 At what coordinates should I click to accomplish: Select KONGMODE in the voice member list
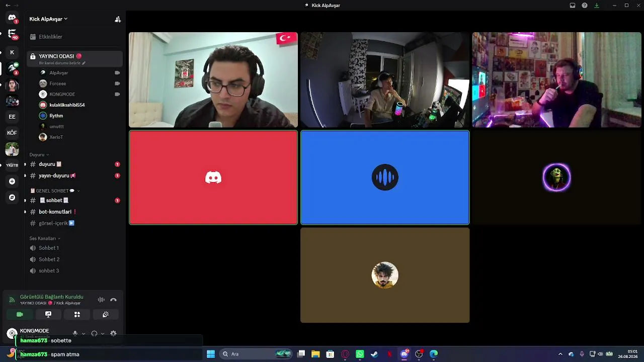click(x=79, y=94)
